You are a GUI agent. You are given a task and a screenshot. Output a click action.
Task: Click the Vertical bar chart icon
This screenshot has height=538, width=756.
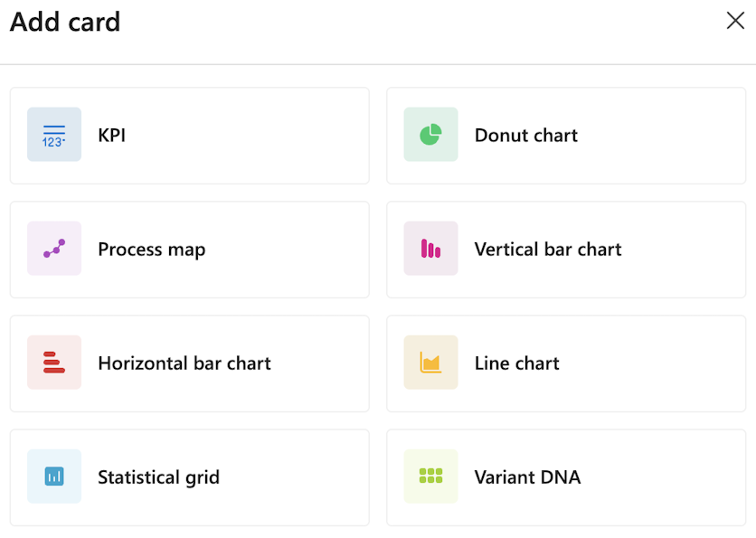click(430, 249)
